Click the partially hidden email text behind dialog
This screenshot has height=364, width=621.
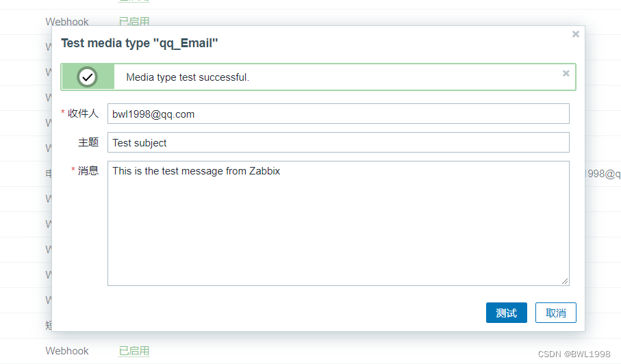point(603,174)
